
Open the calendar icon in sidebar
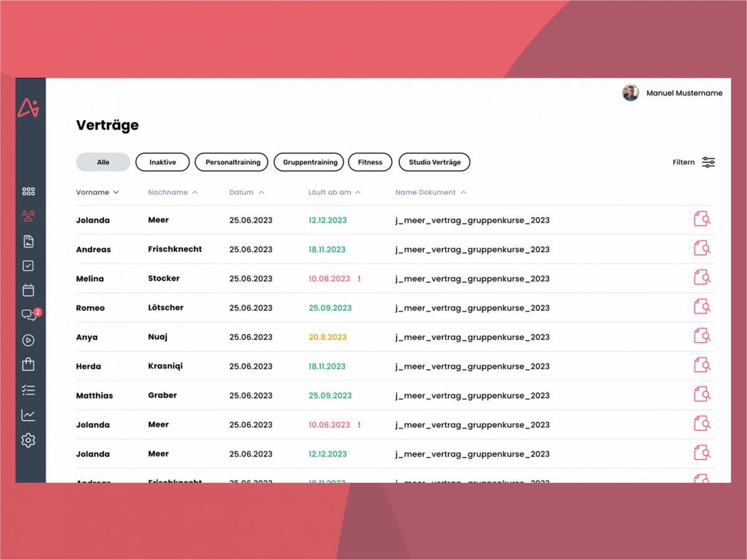(29, 291)
